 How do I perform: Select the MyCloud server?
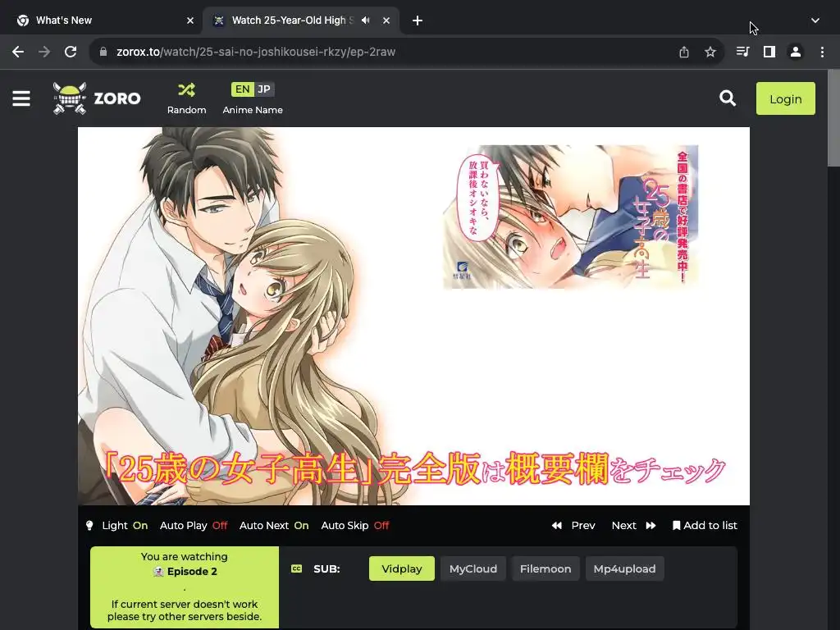(473, 568)
